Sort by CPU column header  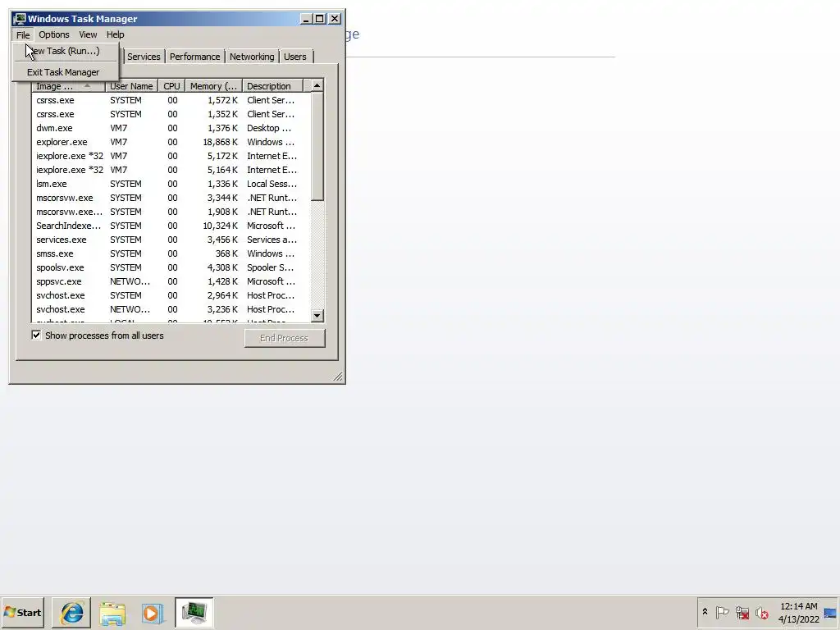tap(171, 86)
